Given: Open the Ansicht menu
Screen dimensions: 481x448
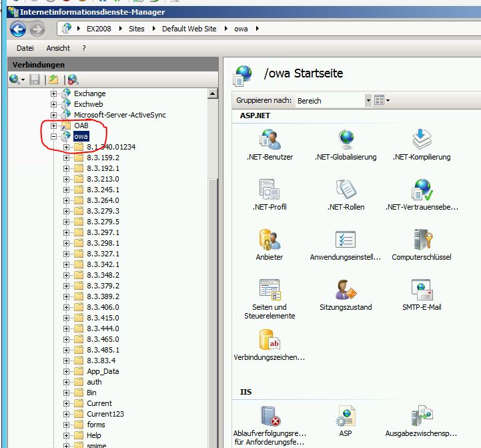Looking at the screenshot, I should pos(58,48).
